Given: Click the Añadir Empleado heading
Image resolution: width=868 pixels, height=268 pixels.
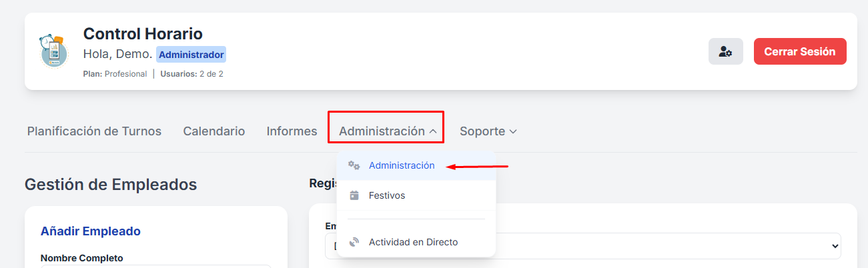Looking at the screenshot, I should click(x=91, y=231).
